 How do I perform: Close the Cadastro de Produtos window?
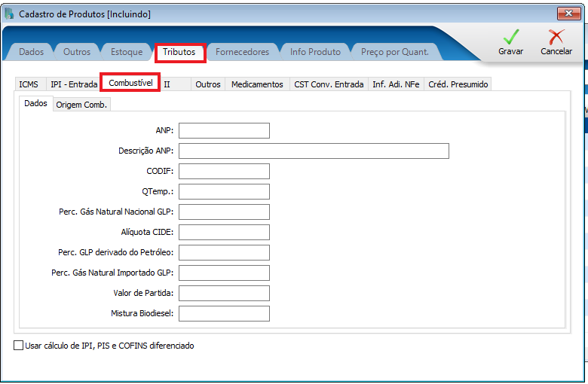coord(568,14)
